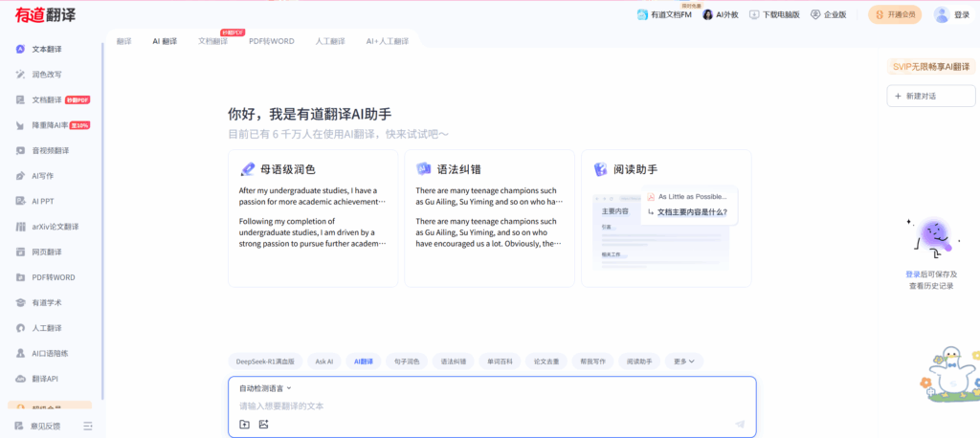Viewport: 980px width, 438px height.
Task: Open 企业版 icon in header
Action: click(815, 14)
